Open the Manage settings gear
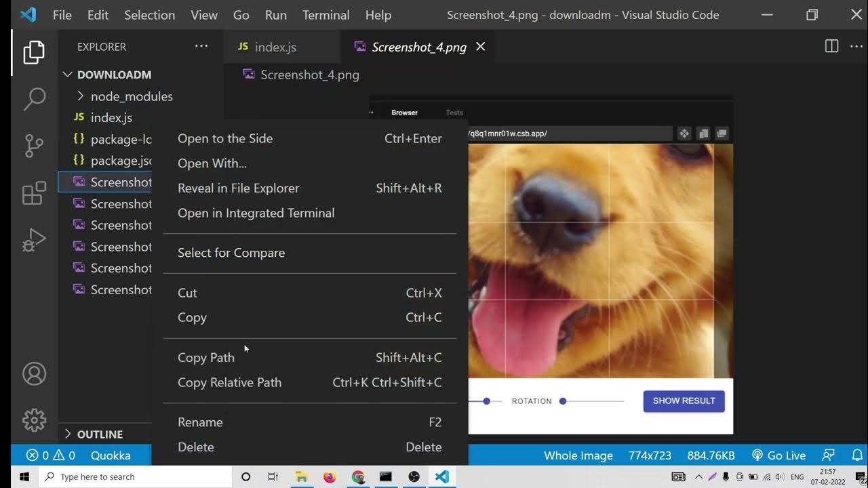 (34, 420)
